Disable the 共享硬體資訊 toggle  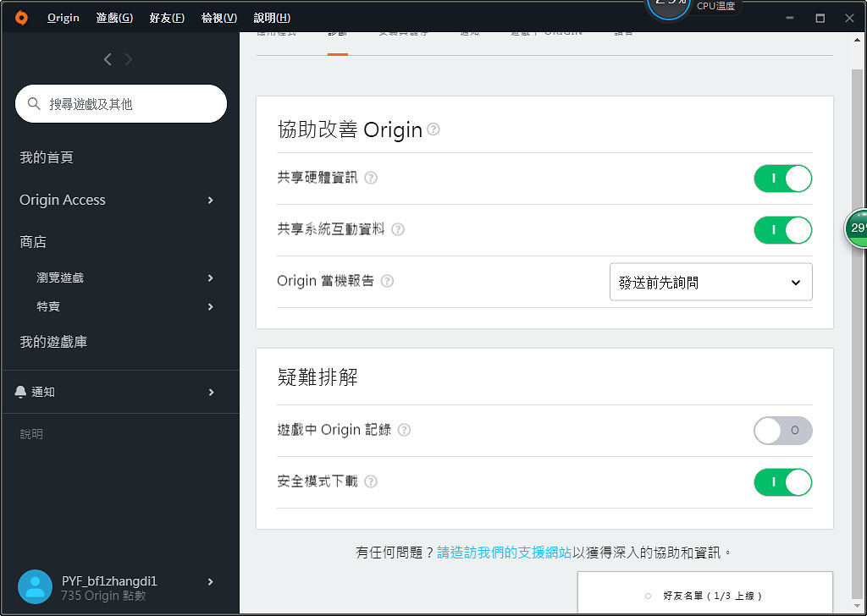(782, 178)
